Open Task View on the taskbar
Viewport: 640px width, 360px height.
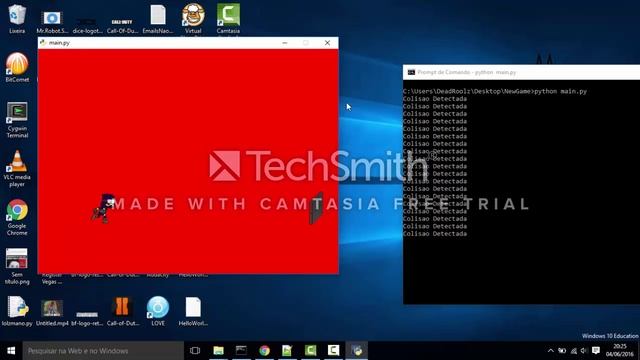(x=195, y=351)
